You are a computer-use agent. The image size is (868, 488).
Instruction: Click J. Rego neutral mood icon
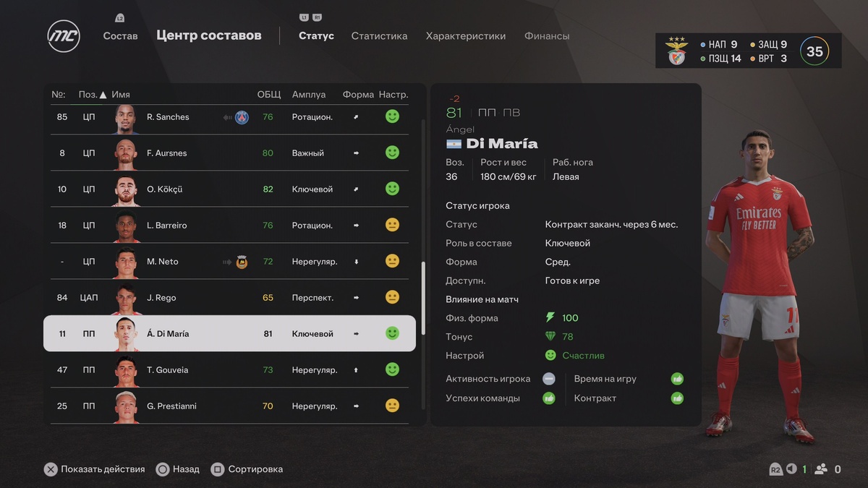(392, 297)
